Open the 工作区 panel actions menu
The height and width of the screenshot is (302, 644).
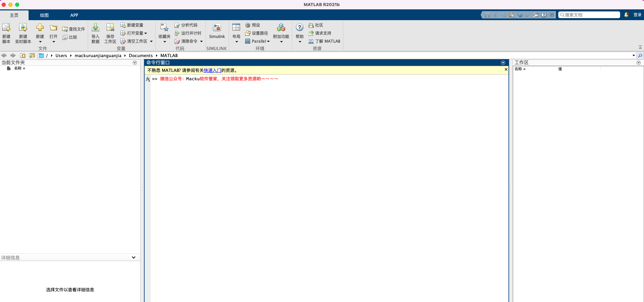(639, 63)
